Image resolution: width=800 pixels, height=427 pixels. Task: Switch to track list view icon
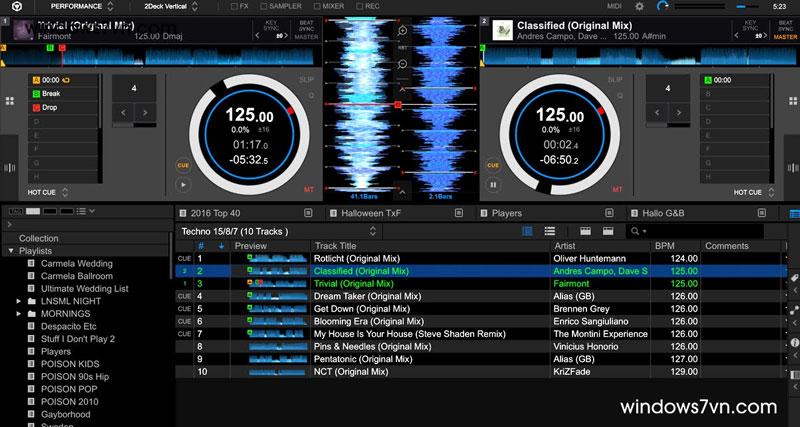pos(528,232)
